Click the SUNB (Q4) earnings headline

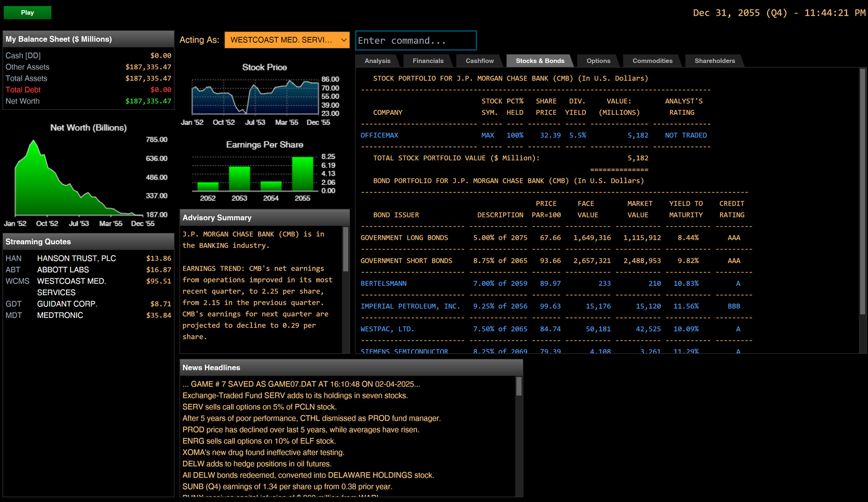click(287, 487)
